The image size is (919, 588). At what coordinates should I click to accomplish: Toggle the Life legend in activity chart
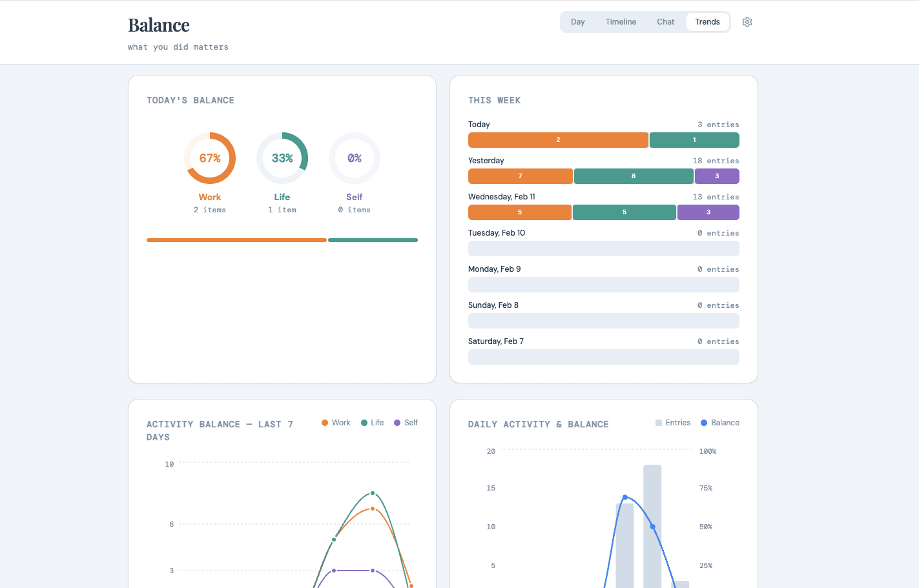pyautogui.click(x=373, y=423)
